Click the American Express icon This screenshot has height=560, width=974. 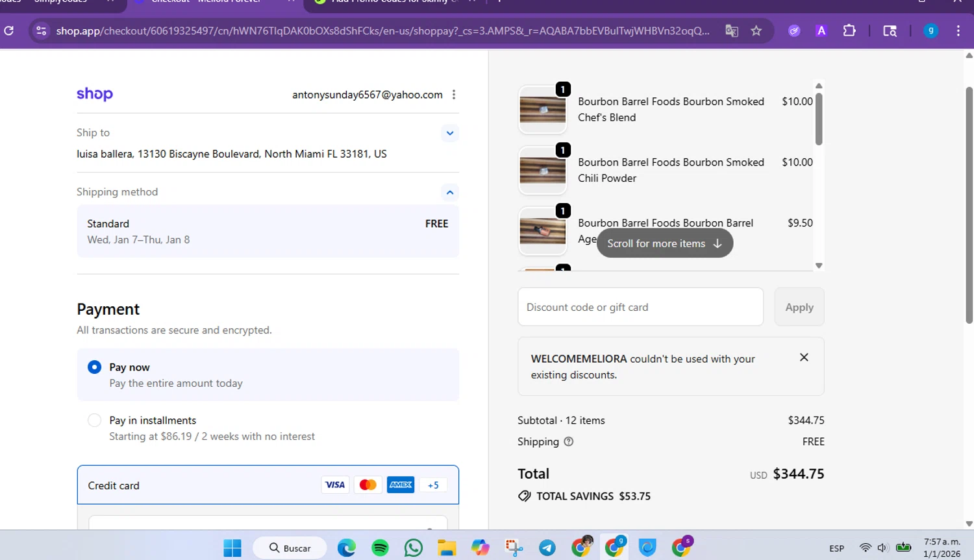(401, 485)
